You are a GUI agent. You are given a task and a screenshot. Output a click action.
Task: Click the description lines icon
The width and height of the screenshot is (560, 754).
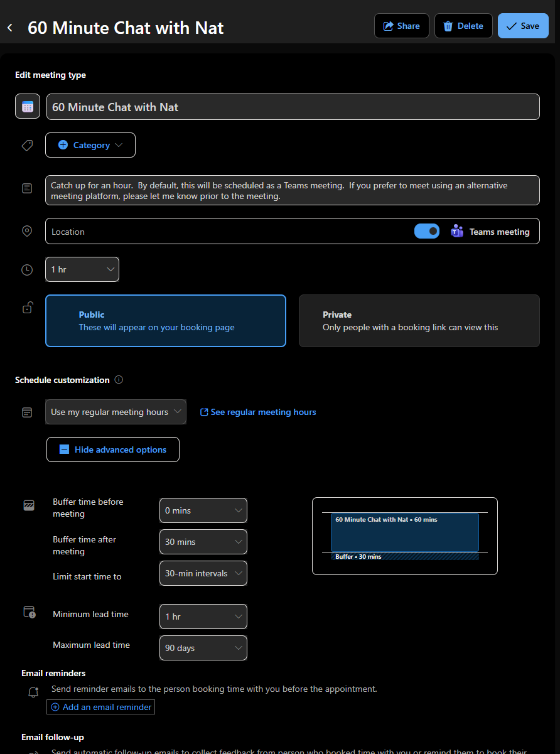[27, 188]
